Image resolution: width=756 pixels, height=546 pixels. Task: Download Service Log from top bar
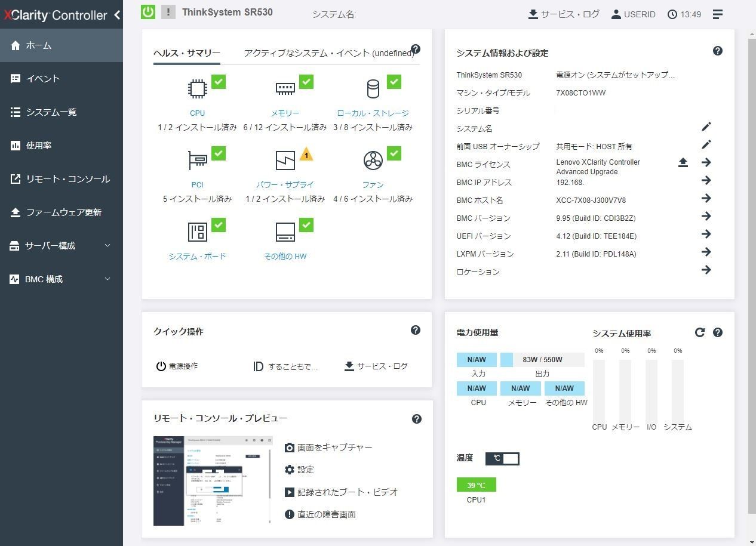[x=564, y=14]
